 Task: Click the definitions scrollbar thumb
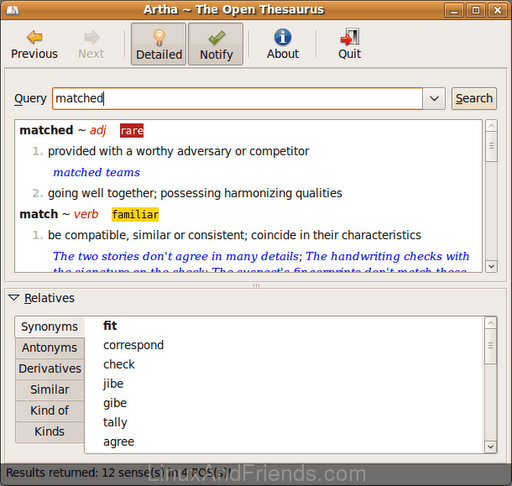[x=491, y=147]
